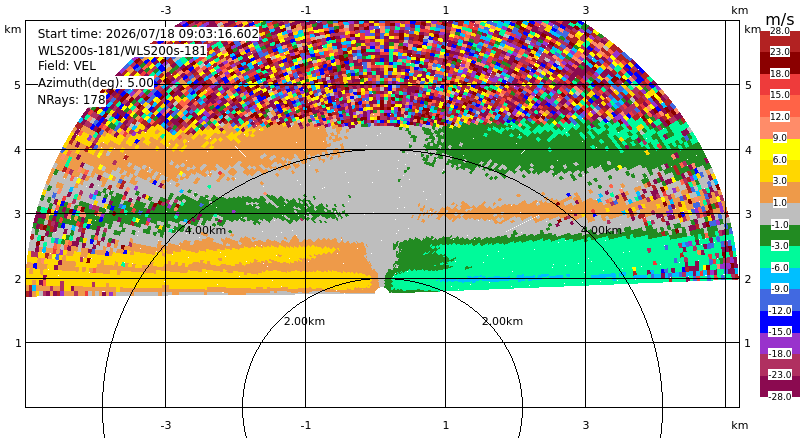800x438 pixels.
Task: Click the top axis tick label -3
Action: [165, 10]
